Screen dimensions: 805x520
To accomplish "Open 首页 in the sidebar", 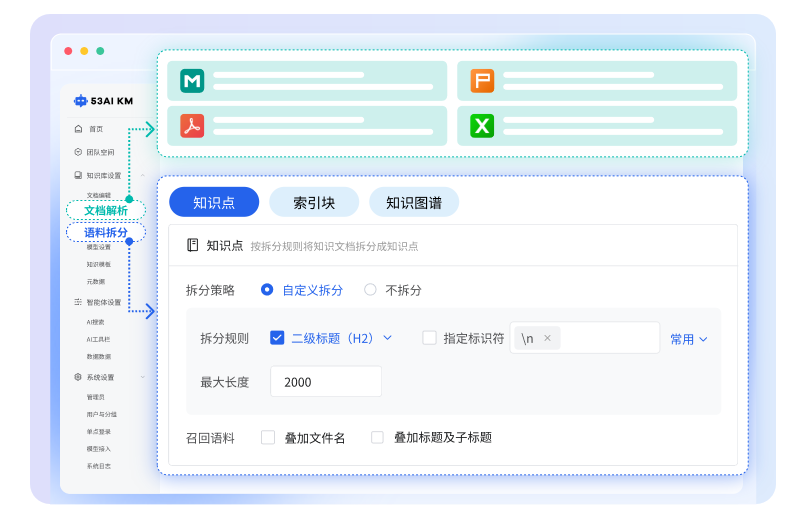I will pyautogui.click(x=96, y=129).
